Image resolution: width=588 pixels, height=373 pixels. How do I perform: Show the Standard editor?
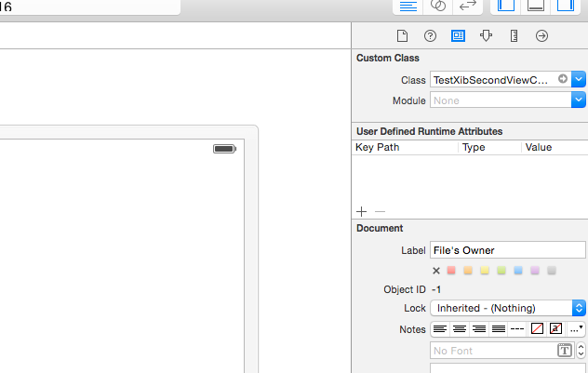[408, 7]
